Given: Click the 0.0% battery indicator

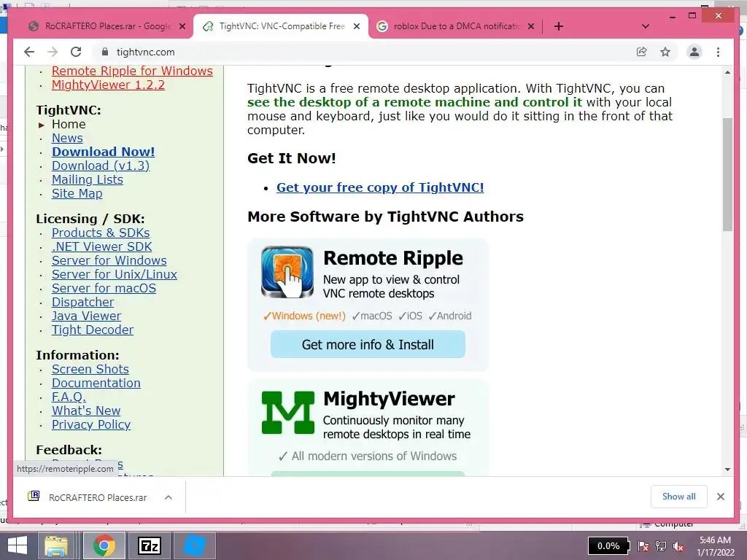Looking at the screenshot, I should click(x=608, y=545).
